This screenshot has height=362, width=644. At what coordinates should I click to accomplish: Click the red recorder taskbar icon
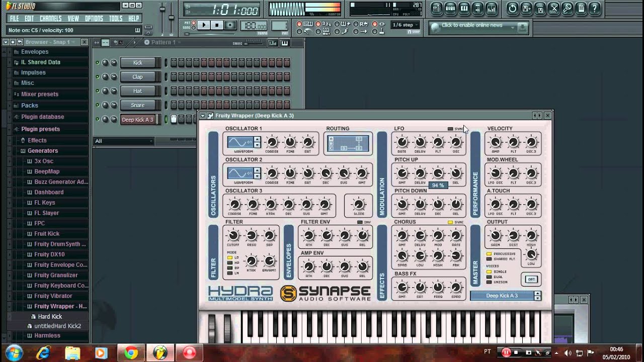[x=190, y=352]
